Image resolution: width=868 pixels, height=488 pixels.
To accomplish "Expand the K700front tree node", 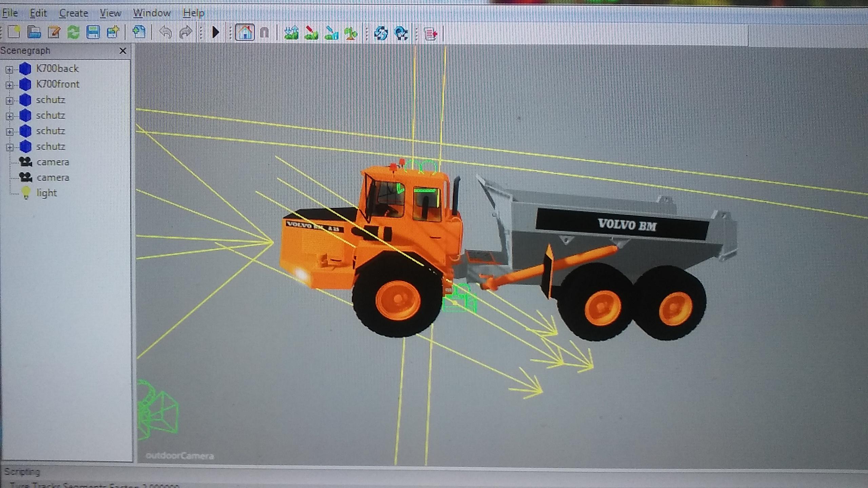I will [9, 85].
